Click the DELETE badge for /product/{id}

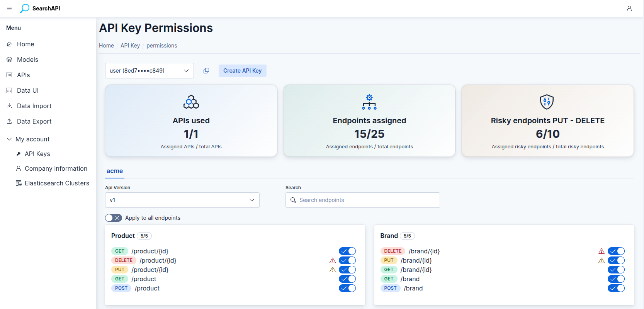pos(124,260)
